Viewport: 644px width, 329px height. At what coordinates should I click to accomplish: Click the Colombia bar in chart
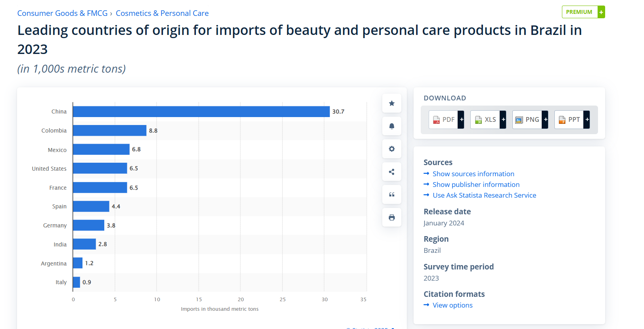click(x=109, y=131)
